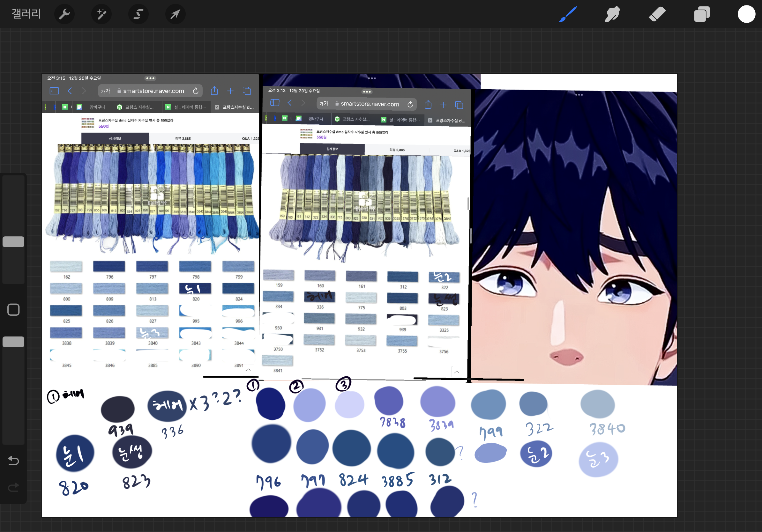Screen dimensions: 762x532
Task: Click 상세정보 tab in left Safari capture
Action: (x=115, y=138)
